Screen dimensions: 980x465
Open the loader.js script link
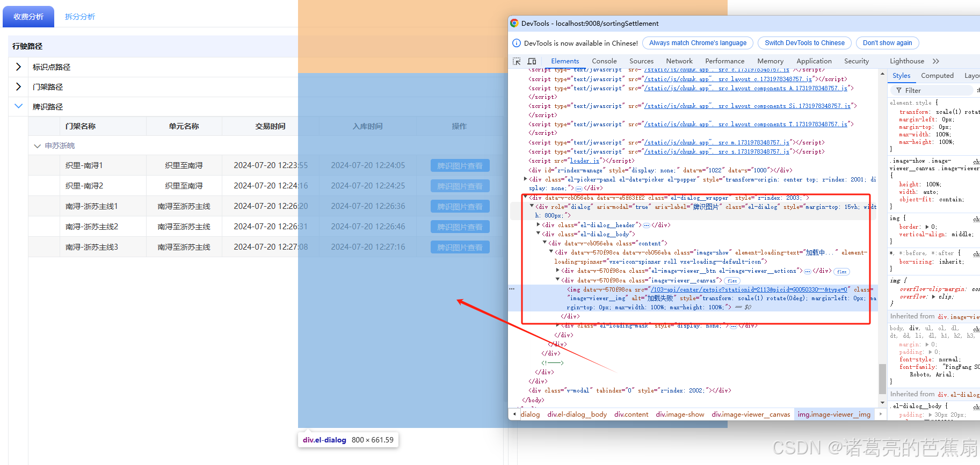(584, 161)
